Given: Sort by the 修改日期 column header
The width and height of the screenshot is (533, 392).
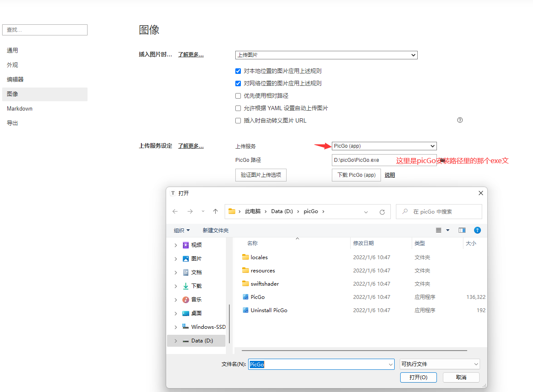Looking at the screenshot, I should (x=363, y=243).
